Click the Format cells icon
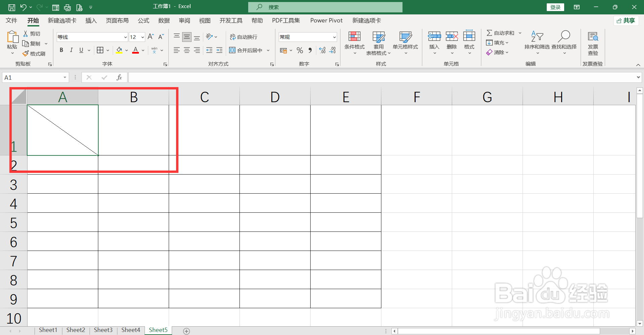The width and height of the screenshot is (644, 335). (469, 36)
